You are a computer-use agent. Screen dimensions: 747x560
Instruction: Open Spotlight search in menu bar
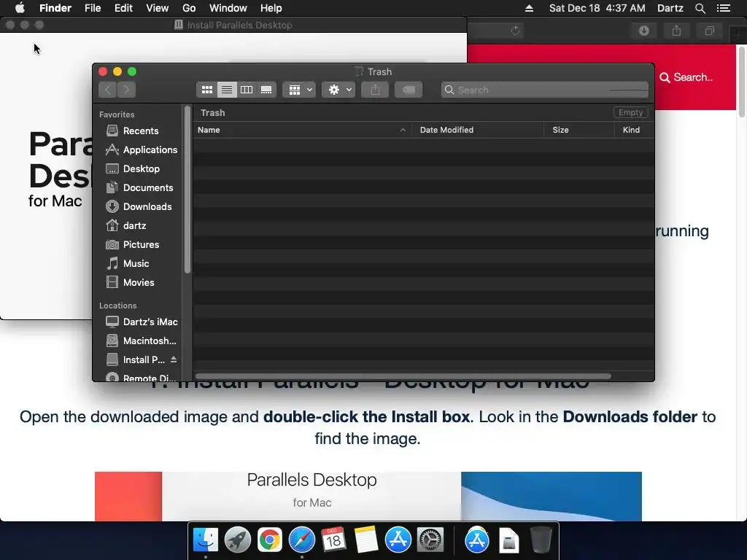(700, 8)
